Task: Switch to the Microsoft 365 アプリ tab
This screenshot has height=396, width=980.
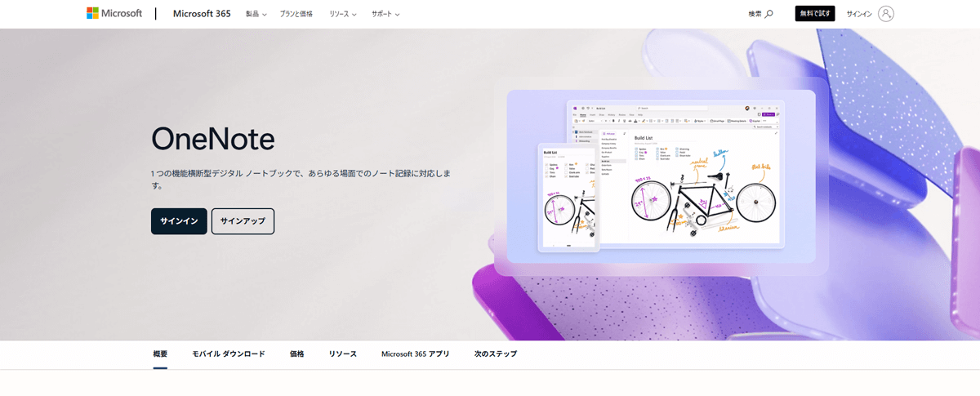Action: click(x=415, y=354)
